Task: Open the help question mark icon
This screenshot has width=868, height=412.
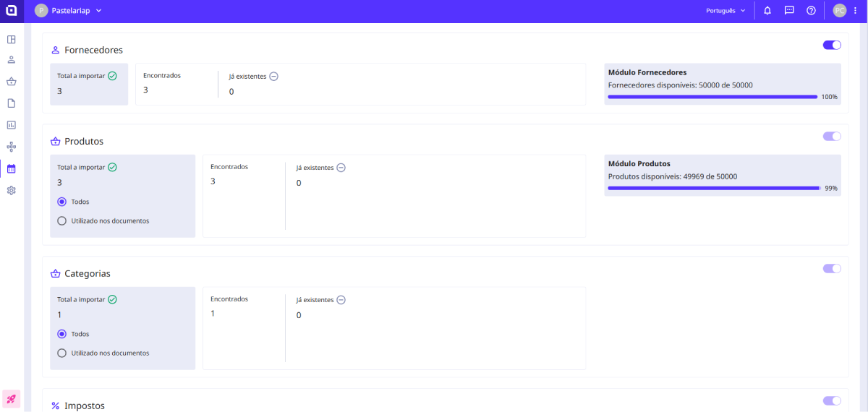Action: (x=811, y=11)
